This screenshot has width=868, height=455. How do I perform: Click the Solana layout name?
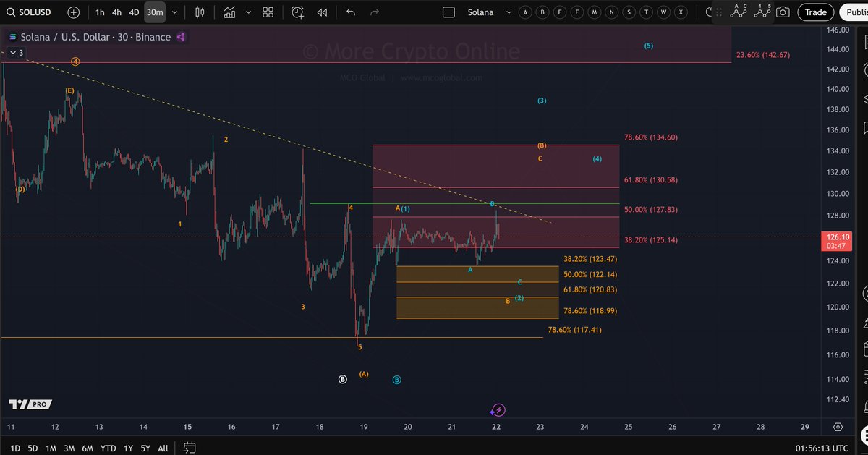(x=480, y=12)
